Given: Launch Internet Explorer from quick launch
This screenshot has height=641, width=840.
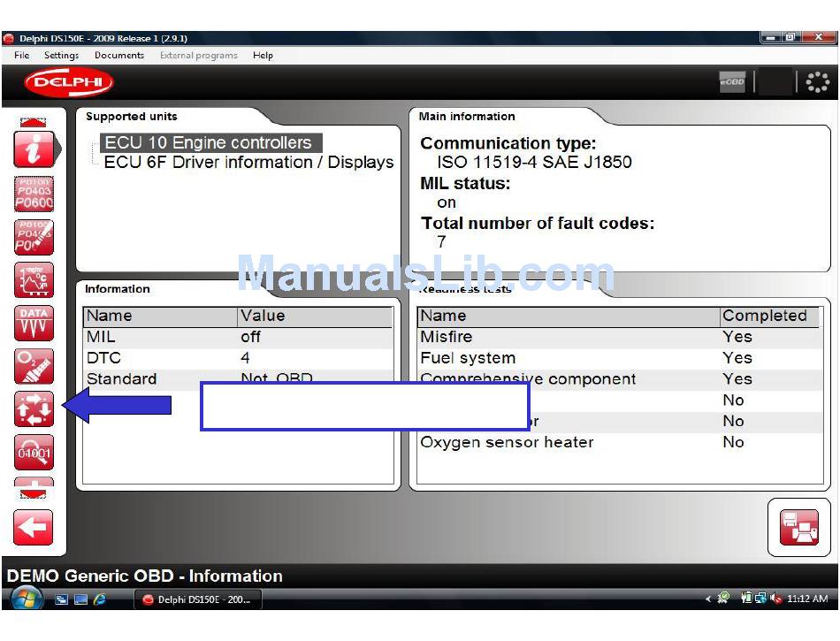Looking at the screenshot, I should pos(100,599).
